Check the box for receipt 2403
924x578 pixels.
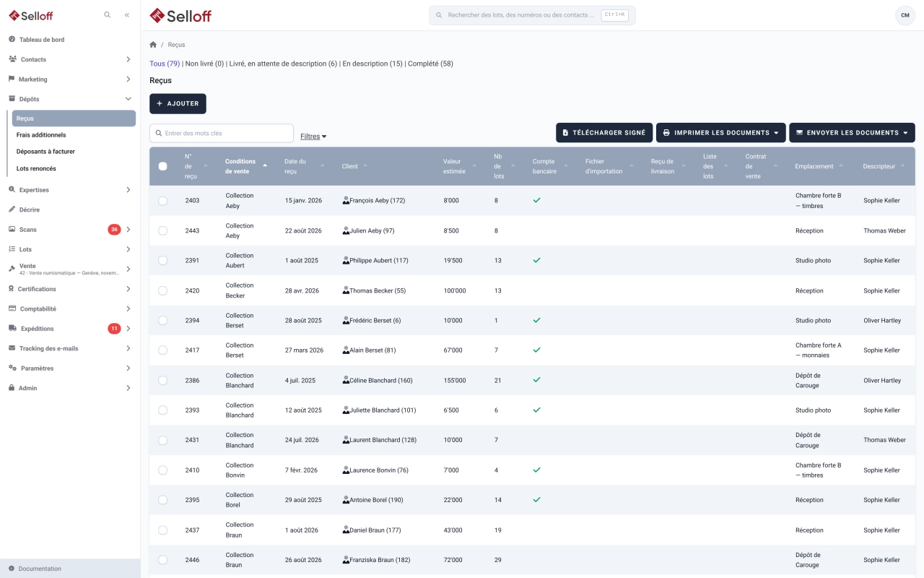click(162, 201)
